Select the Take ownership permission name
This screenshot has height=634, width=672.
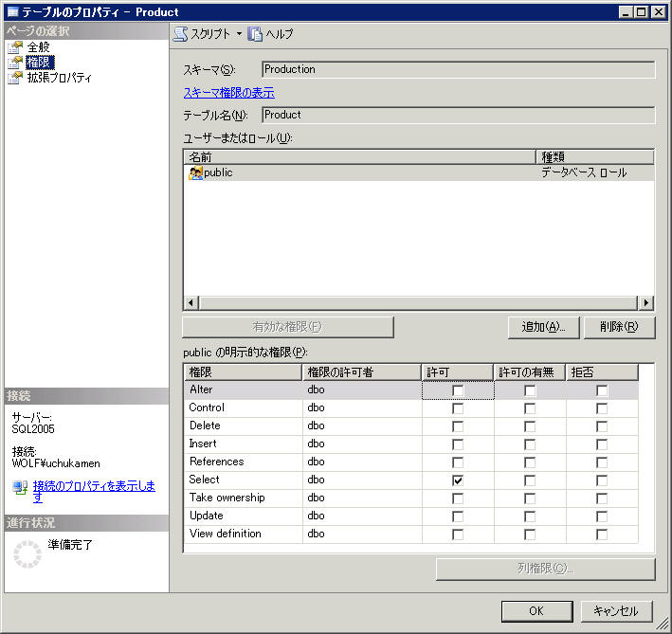tap(227, 498)
